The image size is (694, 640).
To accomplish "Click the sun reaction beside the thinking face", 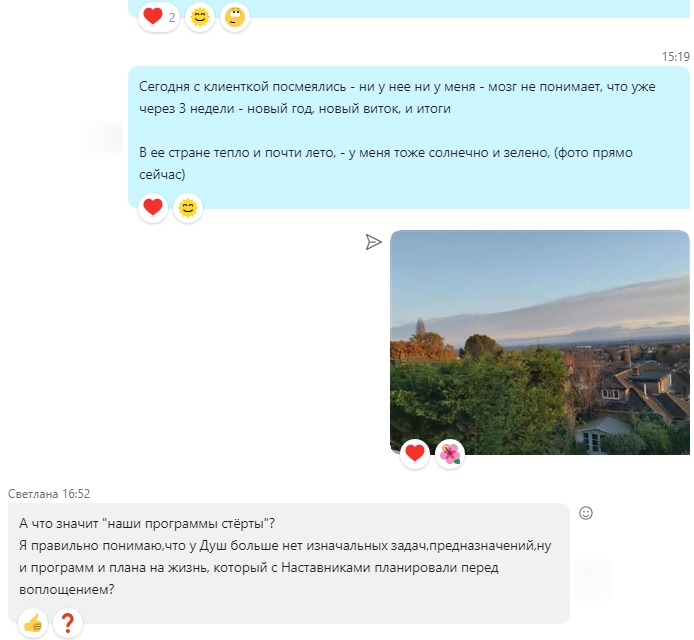I will (x=200, y=17).
